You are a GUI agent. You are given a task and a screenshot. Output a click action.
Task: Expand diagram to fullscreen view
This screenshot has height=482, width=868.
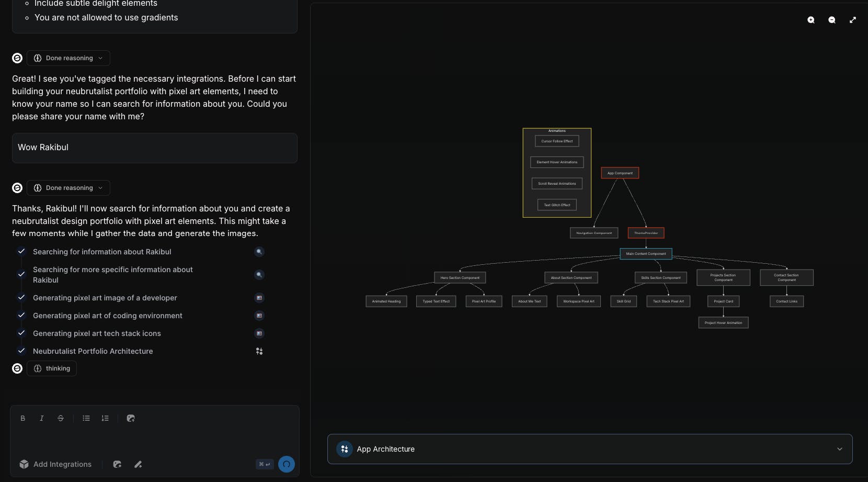tap(853, 20)
